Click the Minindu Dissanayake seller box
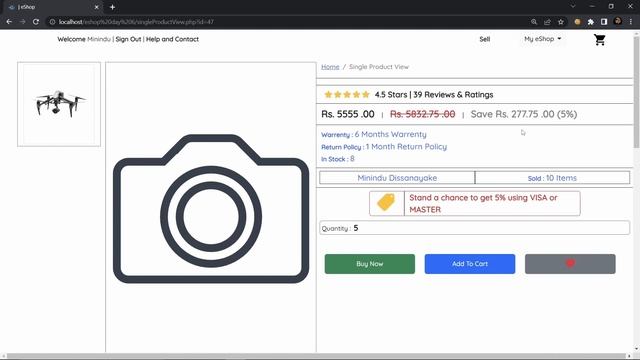Screen dimensions: 640x360 coord(397,178)
